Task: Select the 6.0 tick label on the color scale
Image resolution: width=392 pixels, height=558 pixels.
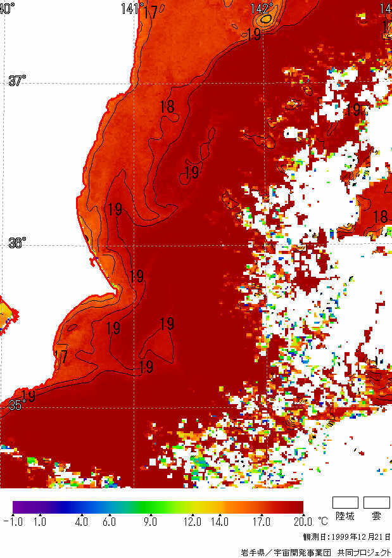Action: (109, 522)
